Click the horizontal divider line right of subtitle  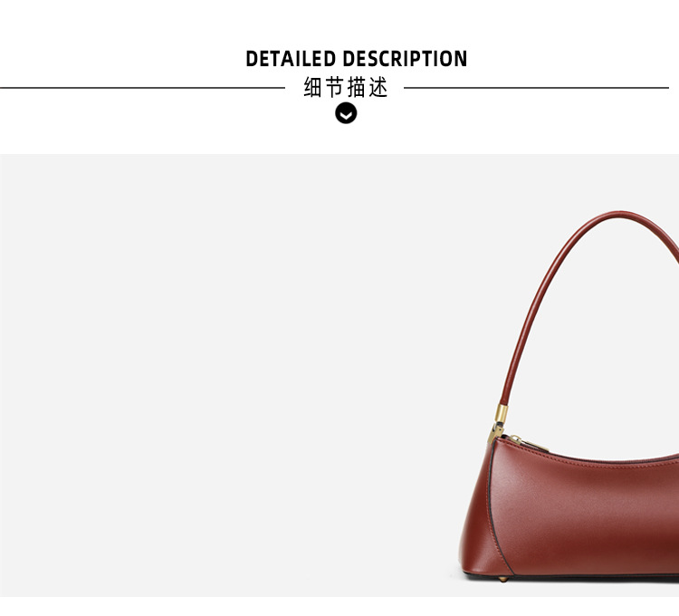point(537,88)
